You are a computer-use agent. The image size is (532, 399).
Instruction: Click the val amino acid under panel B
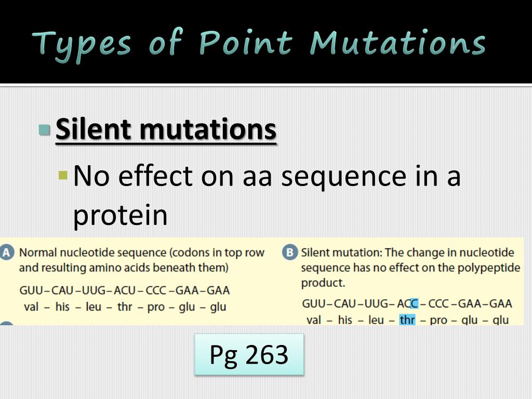pyautogui.click(x=313, y=320)
